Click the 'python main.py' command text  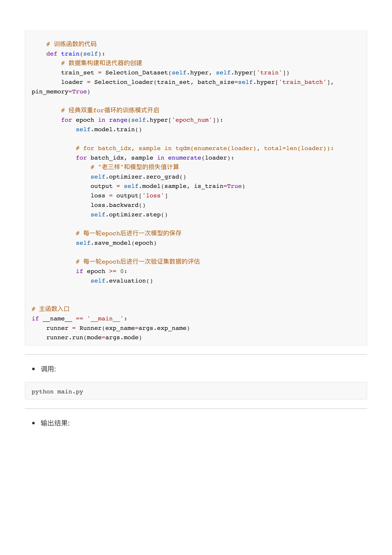pos(57,392)
